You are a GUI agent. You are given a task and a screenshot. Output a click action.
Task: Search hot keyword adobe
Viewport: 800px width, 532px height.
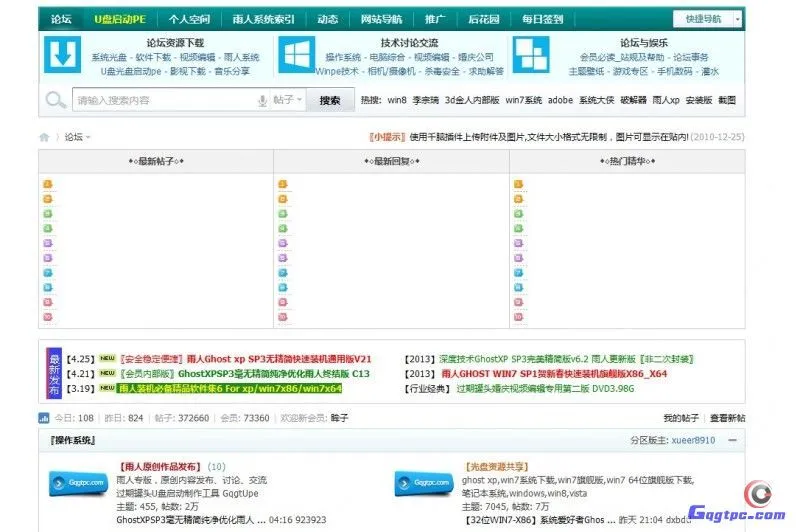[560, 100]
